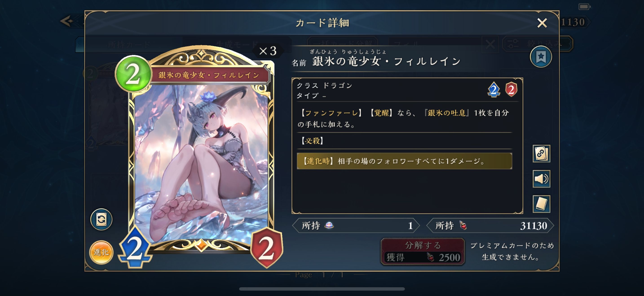This screenshot has height=296, width=644.
Task: Click the owned vials count 31130
Action: coord(534,226)
